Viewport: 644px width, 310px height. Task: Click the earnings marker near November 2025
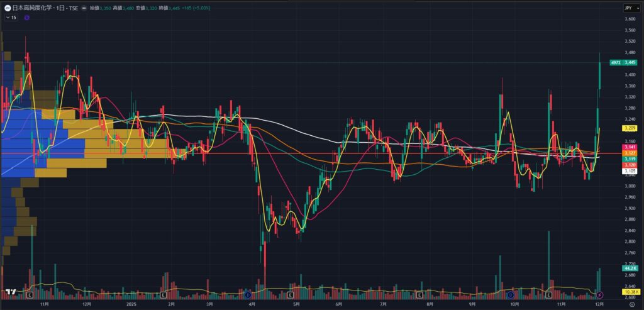pos(549,294)
